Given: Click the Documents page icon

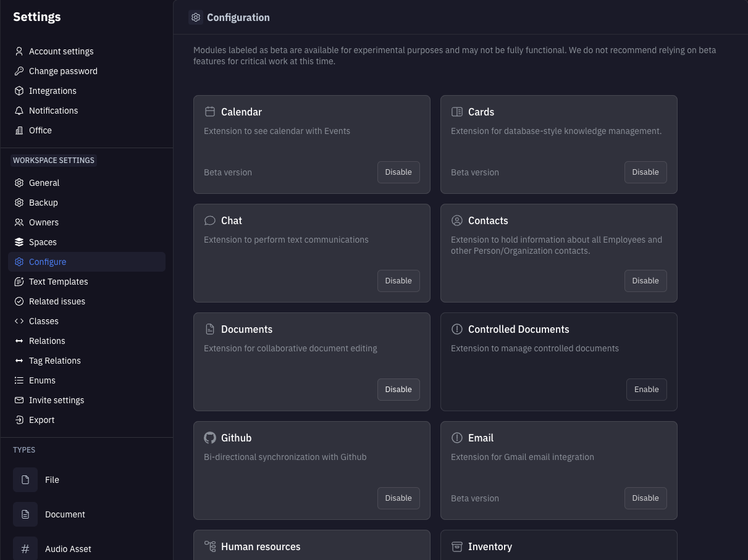Looking at the screenshot, I should click(209, 329).
